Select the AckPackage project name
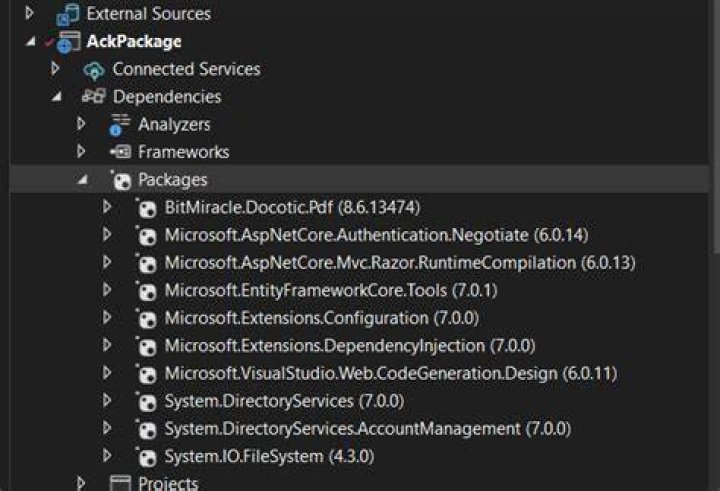The height and width of the screenshot is (491, 720). (x=134, y=42)
